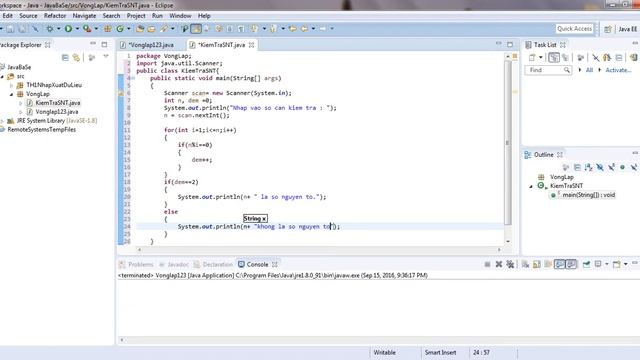
Task: Click the All link in Task List
Action: click(589, 70)
